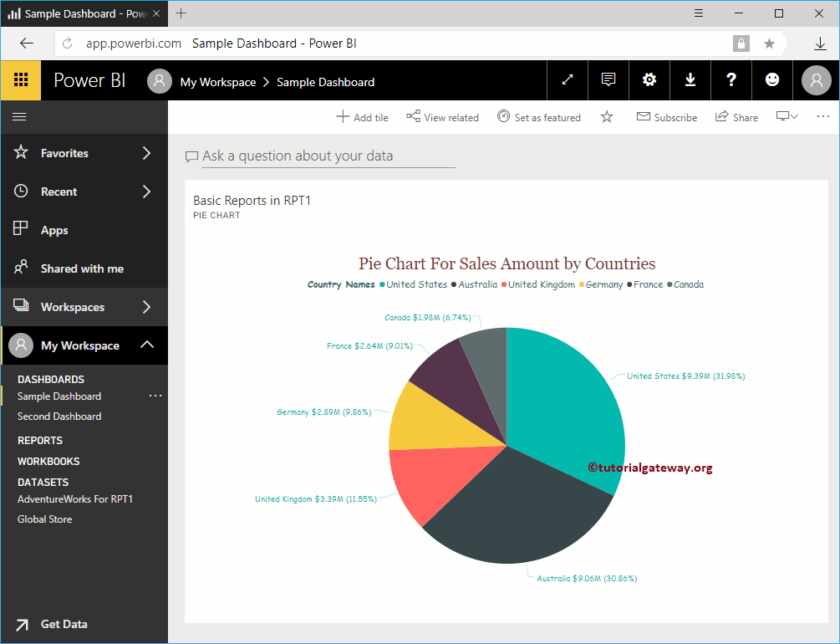Open notifications via the speech bubble icon

[608, 79]
